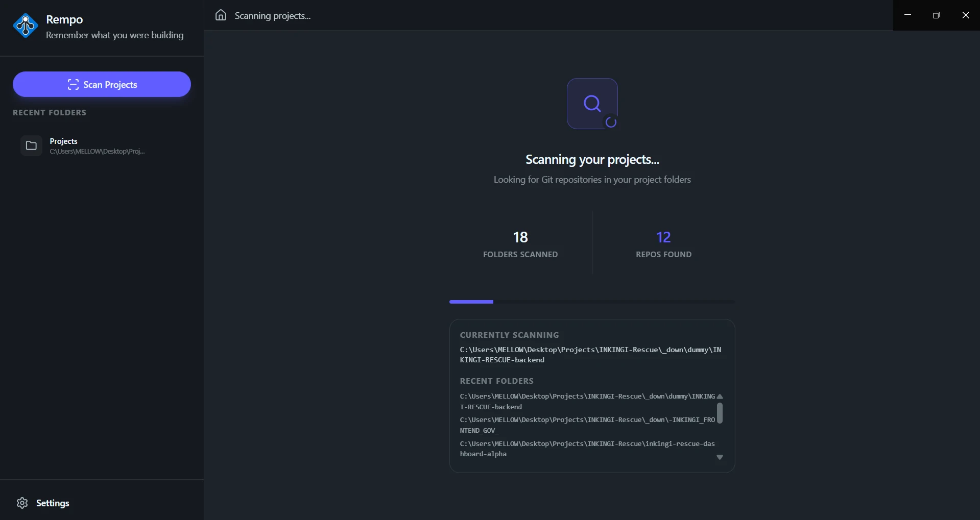Image resolution: width=980 pixels, height=520 pixels.
Task: Click the currently scanning INKINGI-RESCUE-backend path
Action: (590, 355)
